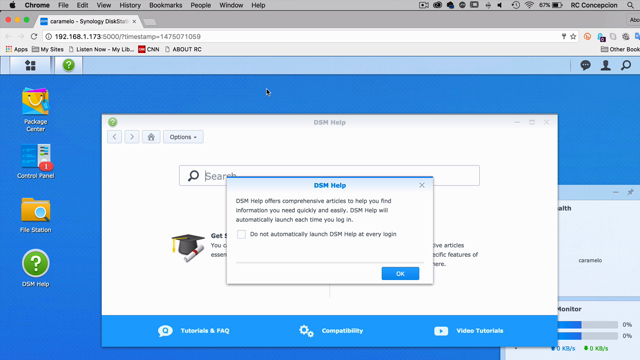Click OK in the DSM Help dialog
This screenshot has height=360, width=640.
[400, 273]
